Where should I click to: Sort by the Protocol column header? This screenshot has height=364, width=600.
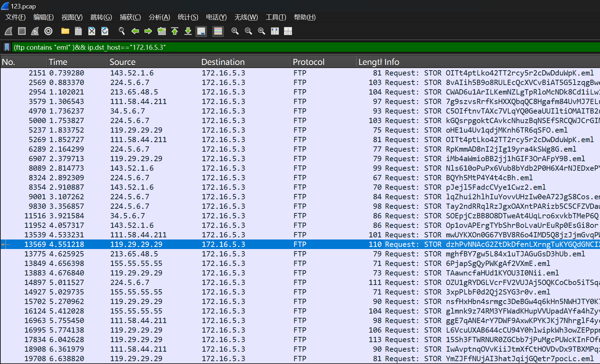coord(308,62)
